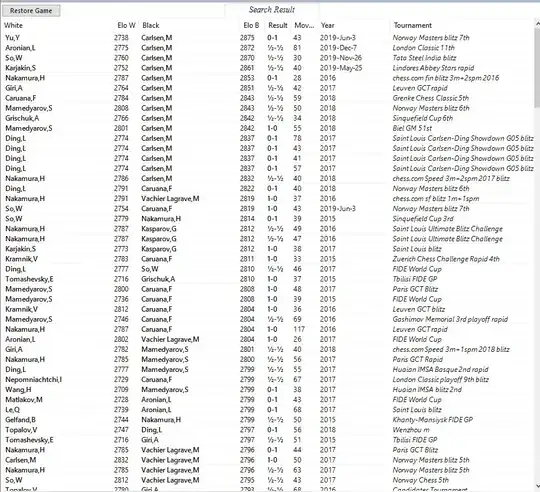Select the Leuven GCT blitz Kramnik game

click(x=267, y=309)
